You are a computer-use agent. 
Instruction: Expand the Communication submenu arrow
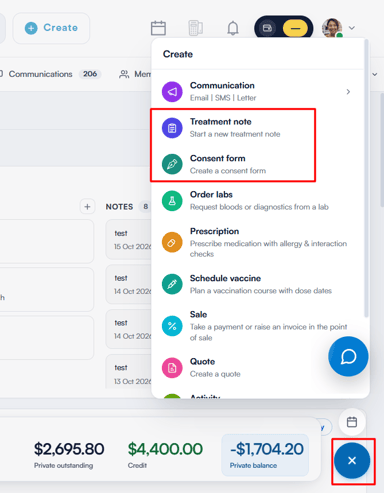tap(348, 92)
